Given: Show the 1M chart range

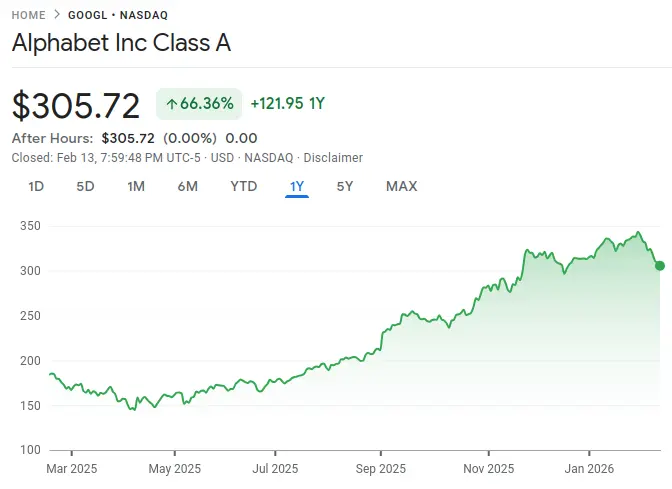Looking at the screenshot, I should (x=136, y=186).
